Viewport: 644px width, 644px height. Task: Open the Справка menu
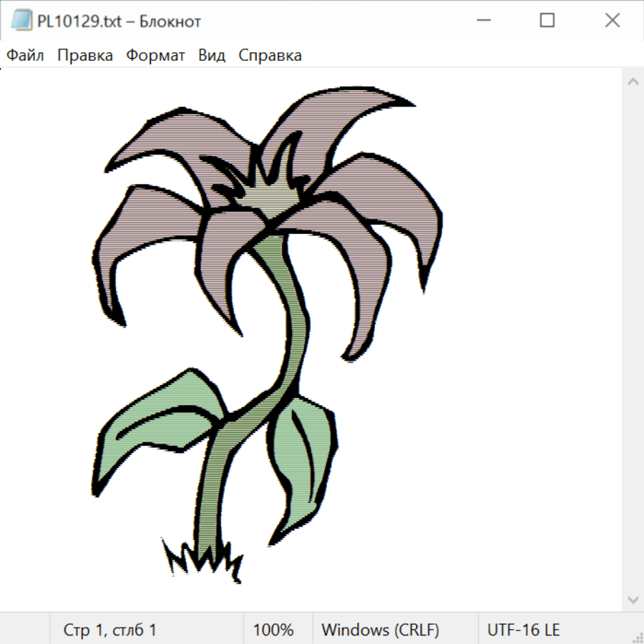270,55
